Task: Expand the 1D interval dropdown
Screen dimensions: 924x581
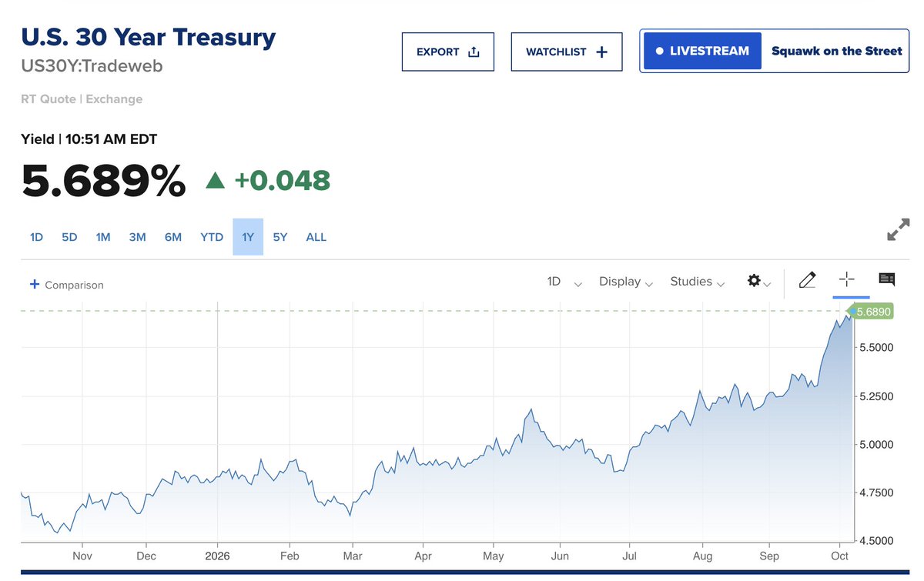Action: tap(564, 282)
